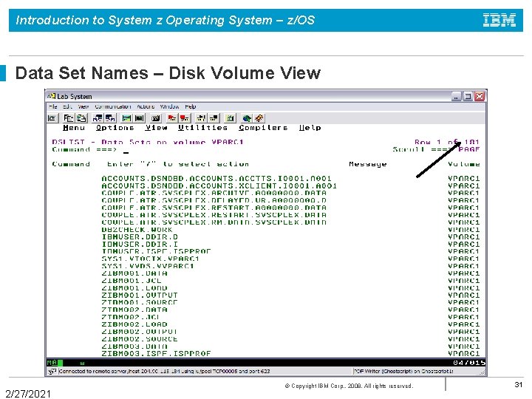The width and height of the screenshot is (532, 399).
Task: Select the ZIBM001.JCL data set
Action: pyautogui.click(x=132, y=281)
